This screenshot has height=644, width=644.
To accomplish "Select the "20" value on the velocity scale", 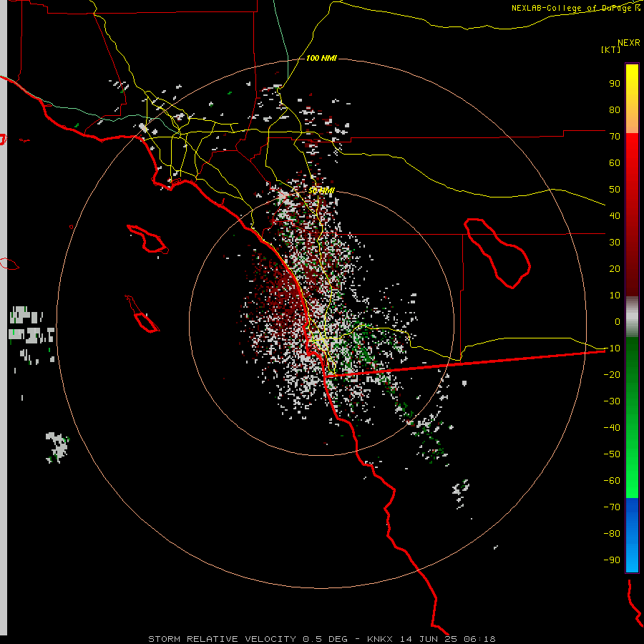I will [x=615, y=268].
